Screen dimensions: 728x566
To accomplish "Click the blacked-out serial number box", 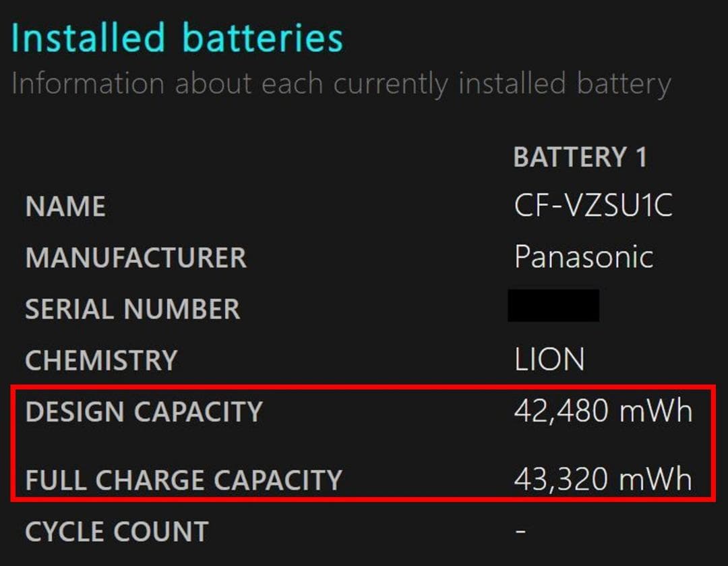I will click(553, 306).
